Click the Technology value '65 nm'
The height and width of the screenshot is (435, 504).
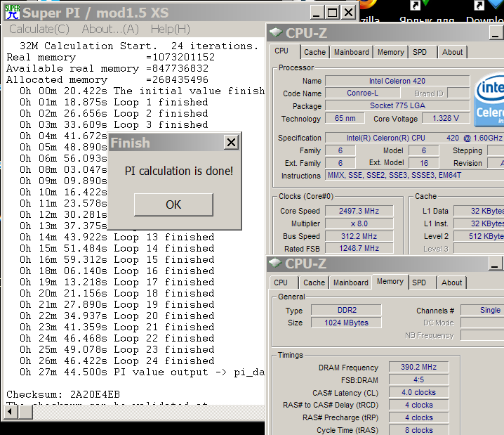(345, 118)
